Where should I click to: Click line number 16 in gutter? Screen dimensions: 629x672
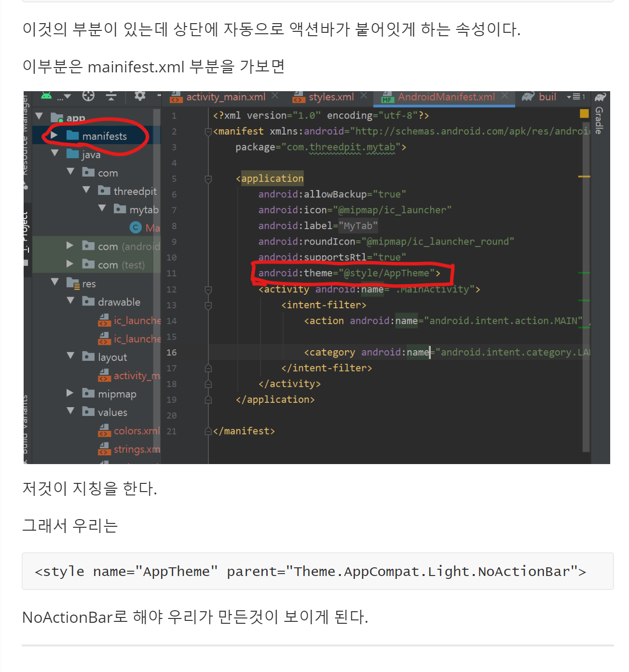point(172,353)
